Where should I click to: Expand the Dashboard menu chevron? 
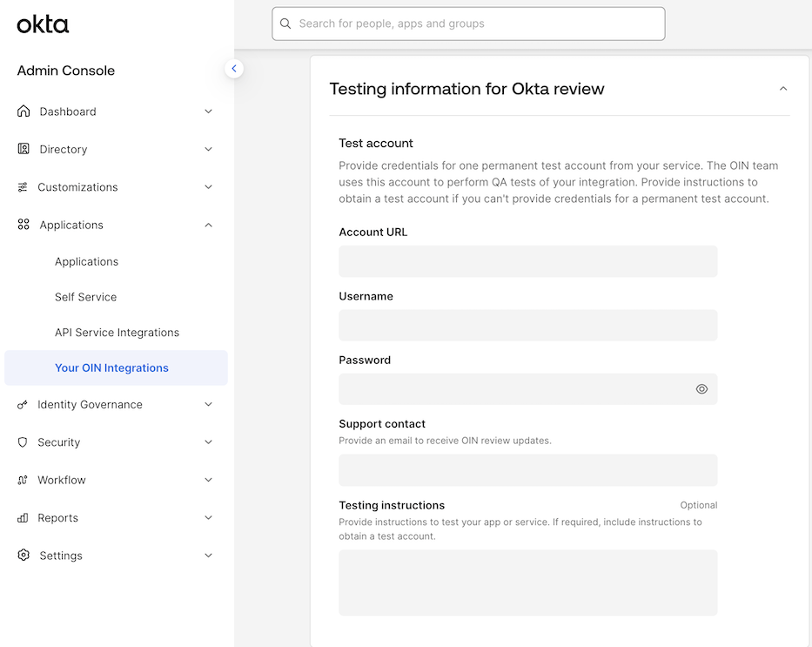pos(208,111)
